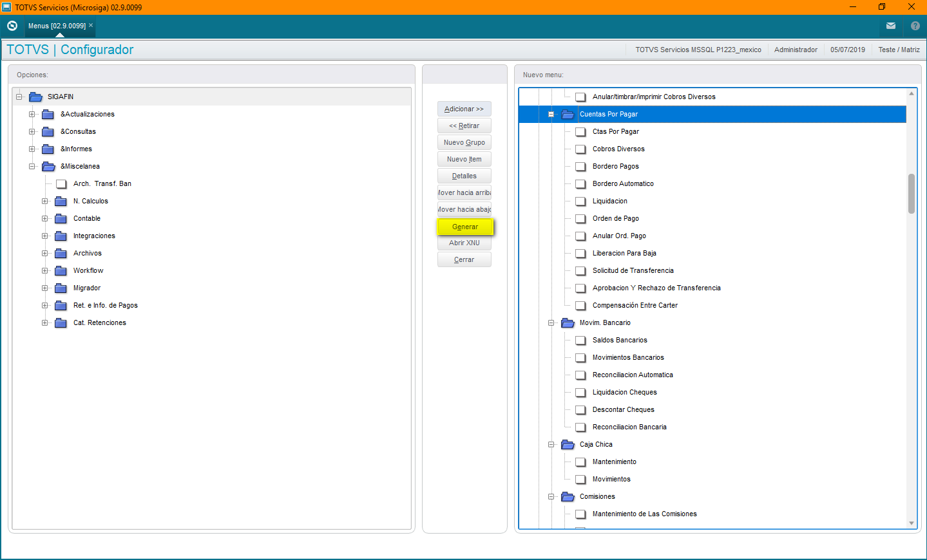This screenshot has width=927, height=560.
Task: Select Compensación Entre Carter item
Action: (x=635, y=305)
